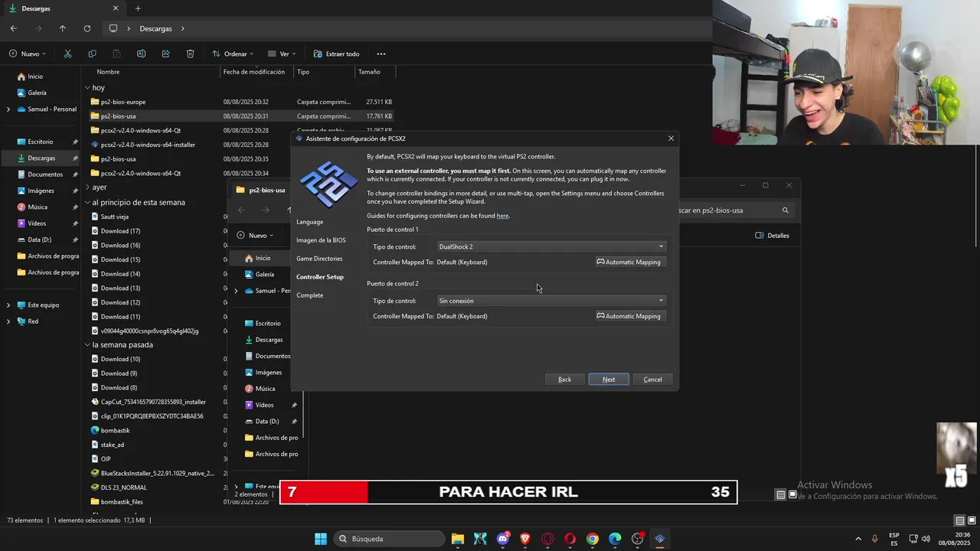Viewport: 980px width, 551px height.
Task: Cancel the PCSX2 setup wizard
Action: [653, 380]
